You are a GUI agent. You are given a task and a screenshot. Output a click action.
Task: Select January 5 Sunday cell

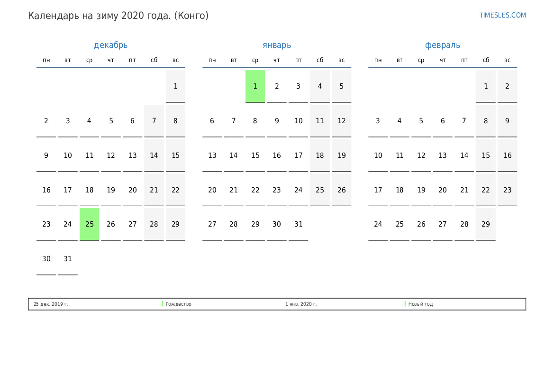341,86
